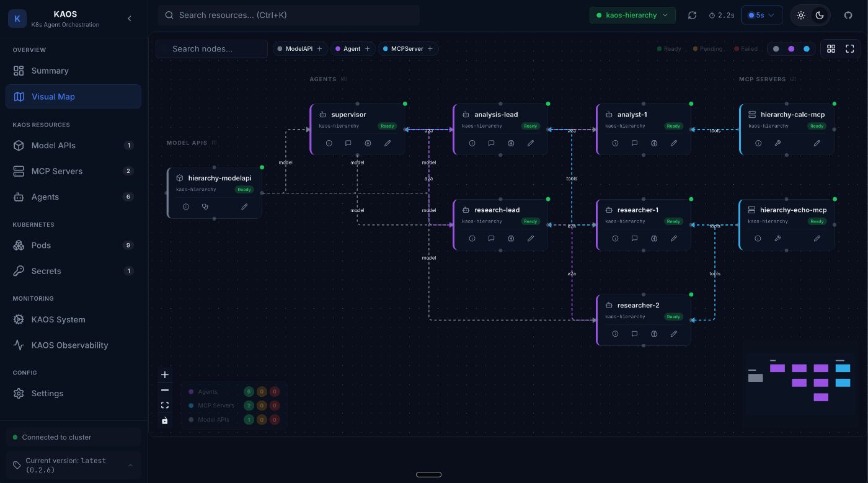Image resolution: width=868 pixels, height=483 pixels.
Task: Open info popup on the supervisor agent node
Action: pyautogui.click(x=329, y=143)
